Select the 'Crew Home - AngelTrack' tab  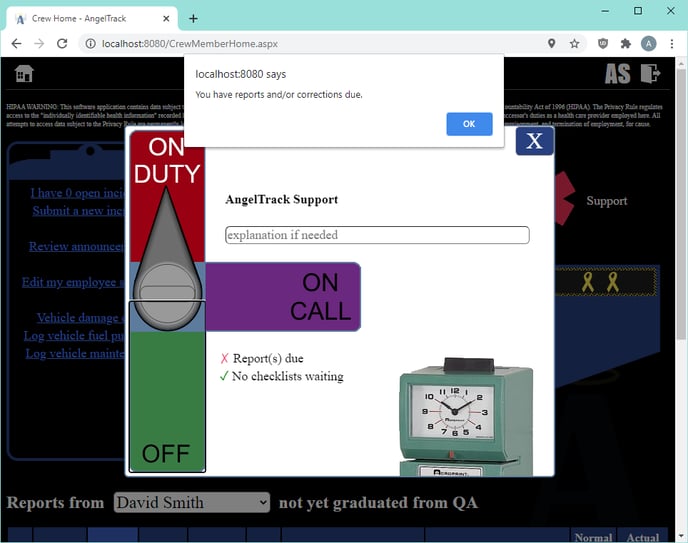92,18
